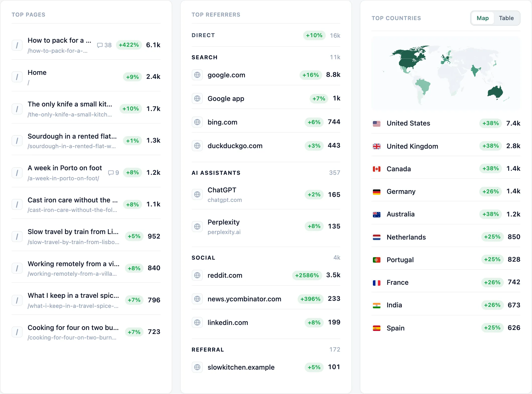Click globe icon beside bing.com
Screen dimensions: 532x394
pos(197,122)
